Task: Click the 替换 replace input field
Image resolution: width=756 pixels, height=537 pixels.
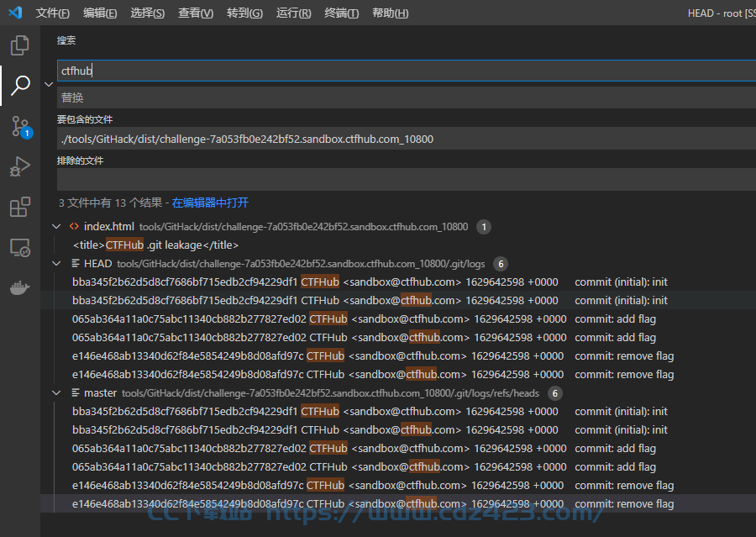Action: click(x=407, y=98)
